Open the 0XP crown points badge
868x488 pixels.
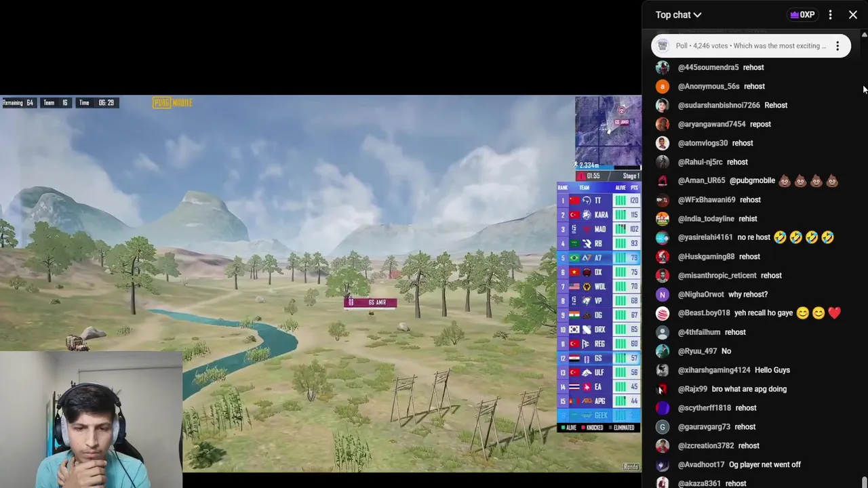(802, 15)
